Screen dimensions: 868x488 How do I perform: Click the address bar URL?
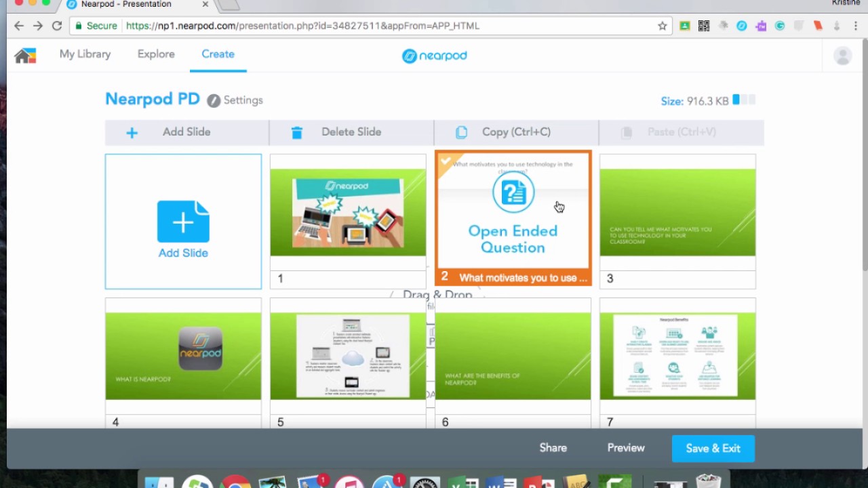pyautogui.click(x=302, y=26)
